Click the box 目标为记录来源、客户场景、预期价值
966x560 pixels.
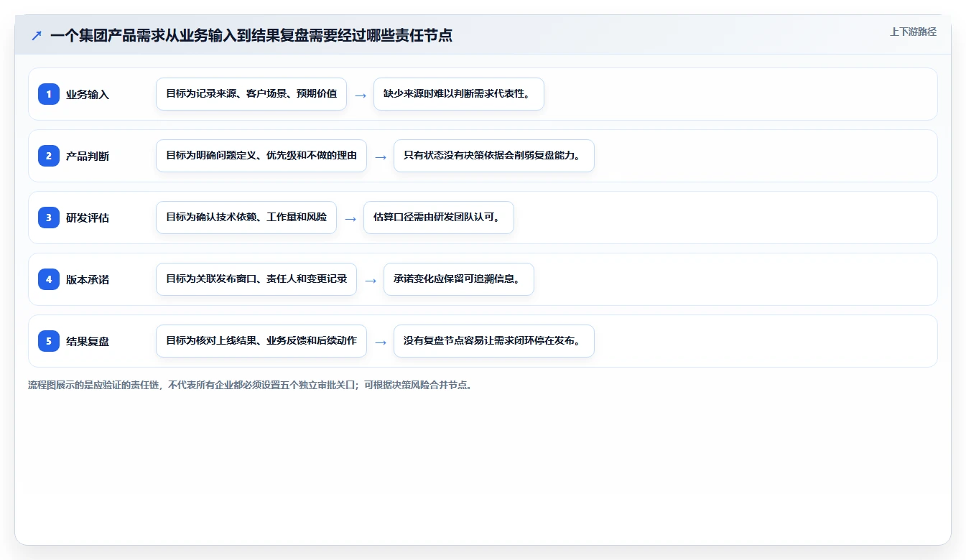251,94
